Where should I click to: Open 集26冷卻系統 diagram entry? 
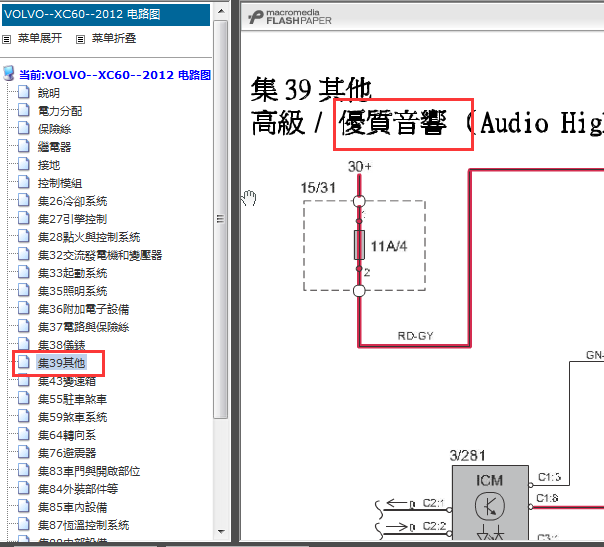tap(72, 201)
